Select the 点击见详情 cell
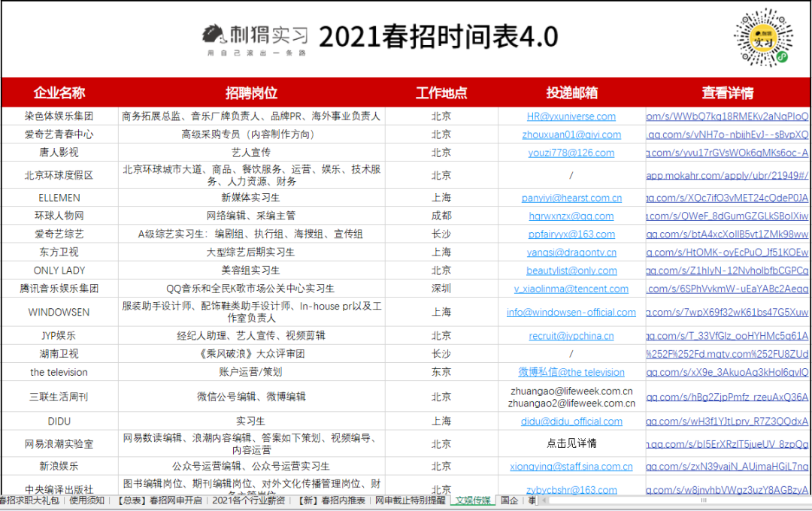 pyautogui.click(x=571, y=443)
